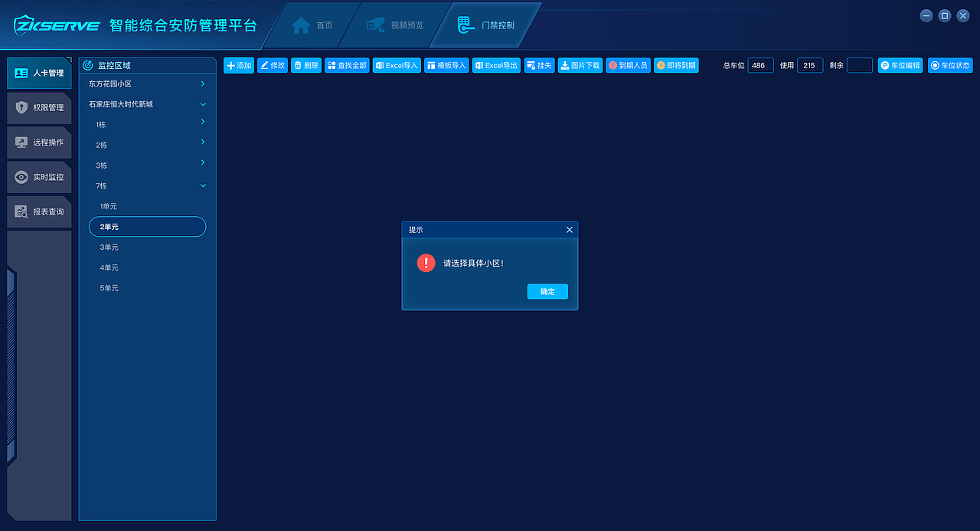Click the ZKSERVE logo
The height and width of the screenshot is (531, 980).
tap(57, 25)
